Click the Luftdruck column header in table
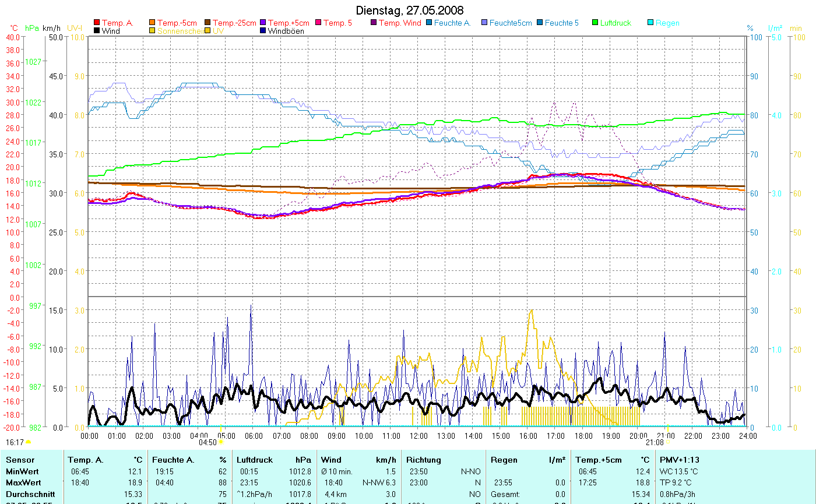 tap(255, 460)
